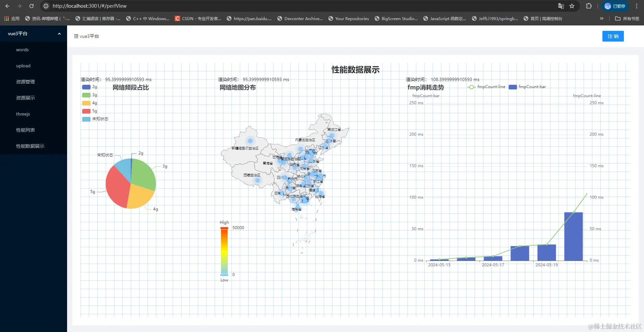
Task: Open the 性能数据展示 menu item
Action: [x=34, y=146]
